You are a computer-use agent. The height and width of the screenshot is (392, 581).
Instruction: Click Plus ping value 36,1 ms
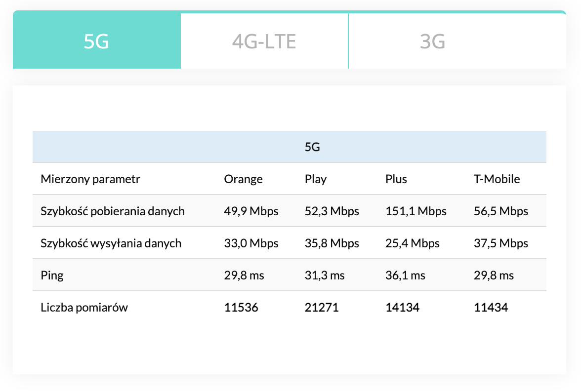click(405, 275)
